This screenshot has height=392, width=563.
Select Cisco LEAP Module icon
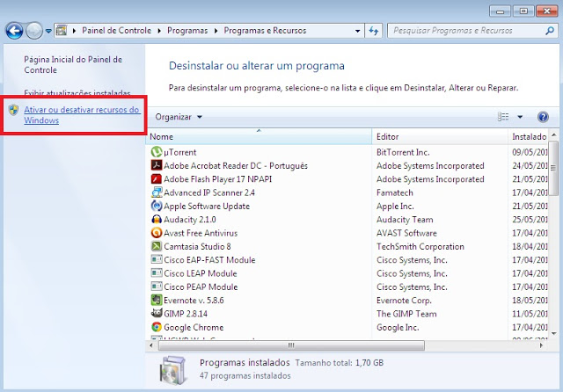[x=157, y=273]
